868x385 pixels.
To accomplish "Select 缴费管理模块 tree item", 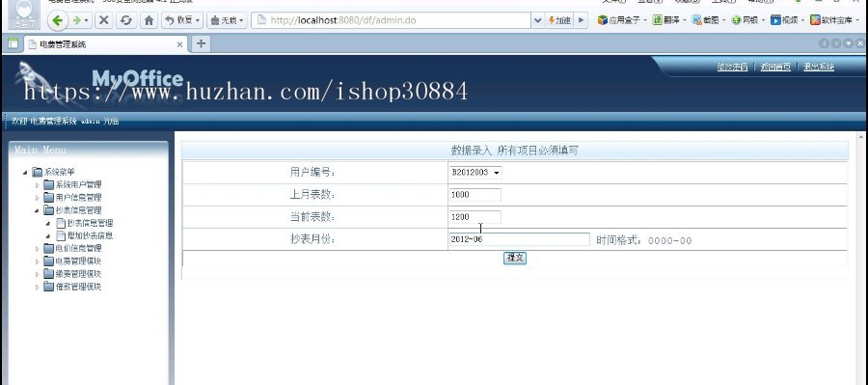I will pyautogui.click(x=79, y=274).
